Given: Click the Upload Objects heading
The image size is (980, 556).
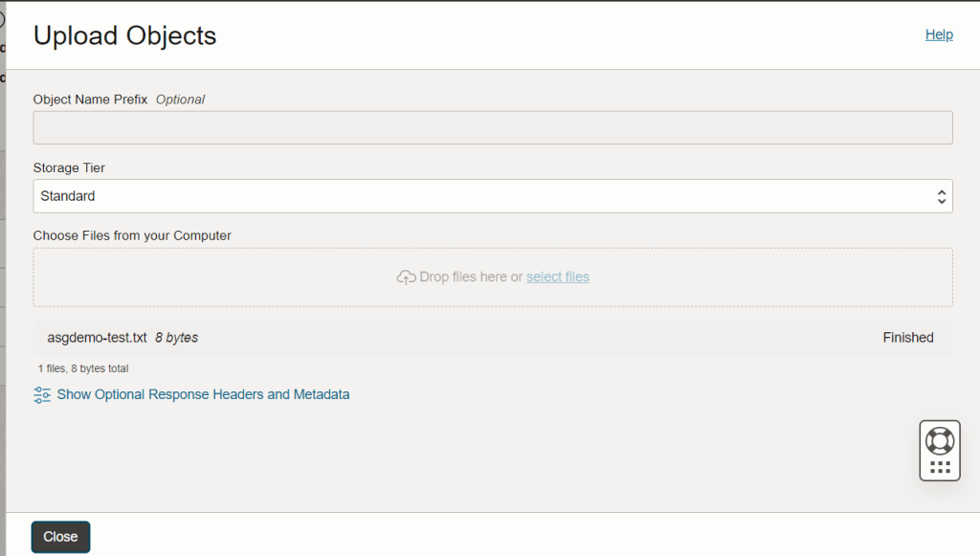Looking at the screenshot, I should (x=125, y=36).
